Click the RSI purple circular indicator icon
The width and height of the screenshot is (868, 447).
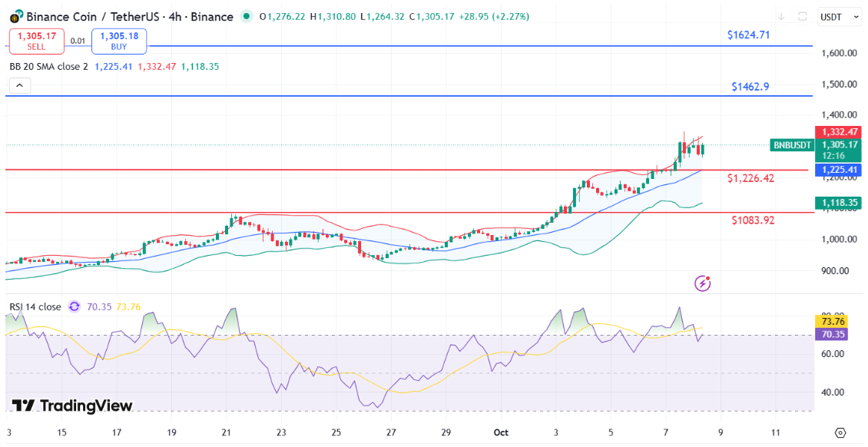click(75, 306)
